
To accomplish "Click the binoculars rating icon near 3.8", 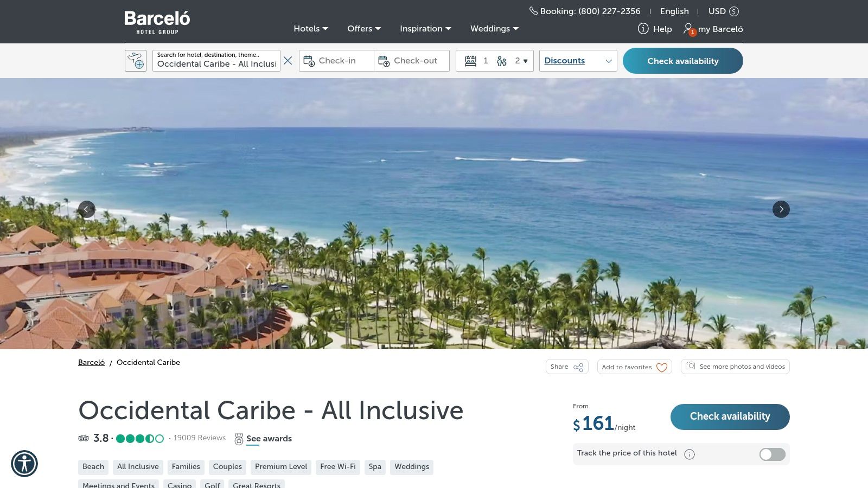I will (82, 437).
